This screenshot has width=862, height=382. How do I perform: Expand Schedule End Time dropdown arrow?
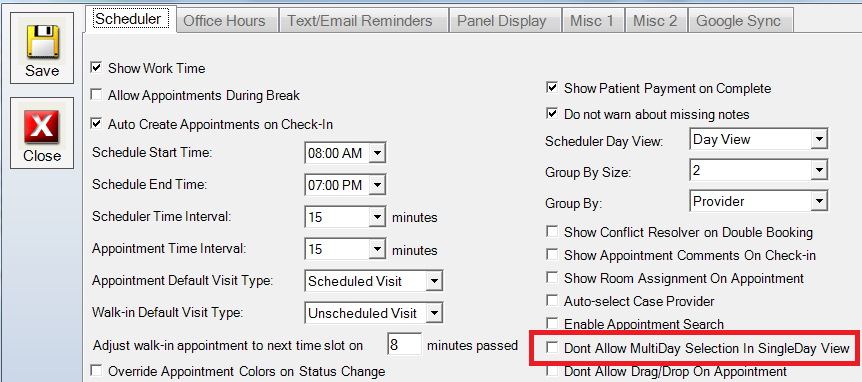[x=378, y=185]
